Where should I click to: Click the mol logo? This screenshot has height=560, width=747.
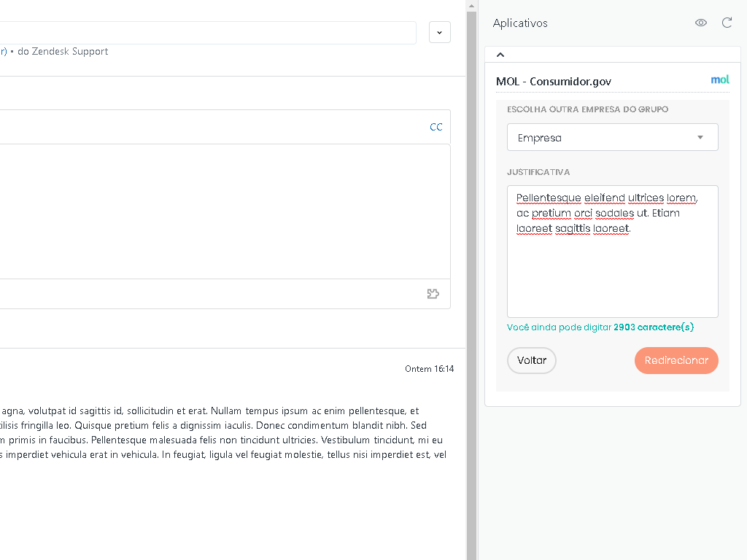point(719,80)
